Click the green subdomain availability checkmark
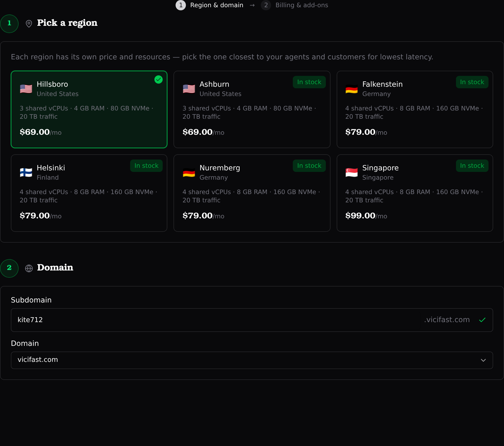 tap(482, 320)
